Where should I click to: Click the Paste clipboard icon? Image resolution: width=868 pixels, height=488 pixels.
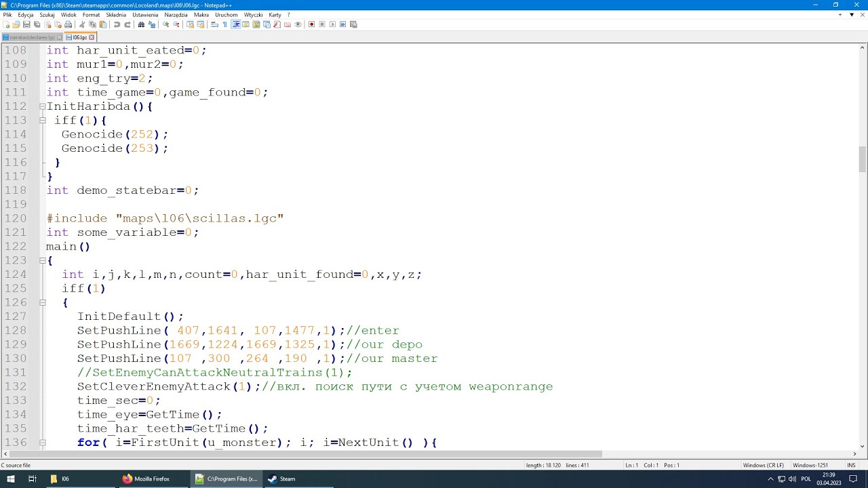pyautogui.click(x=102, y=24)
